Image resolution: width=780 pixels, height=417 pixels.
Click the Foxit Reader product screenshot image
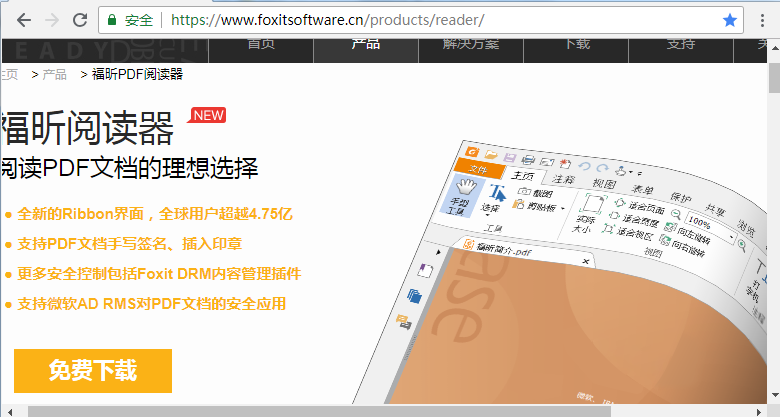[560, 274]
